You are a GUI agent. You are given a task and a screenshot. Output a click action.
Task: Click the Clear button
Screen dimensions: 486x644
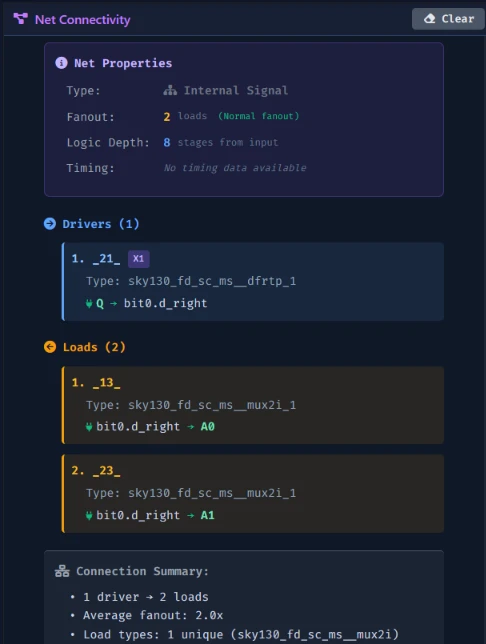click(448, 19)
